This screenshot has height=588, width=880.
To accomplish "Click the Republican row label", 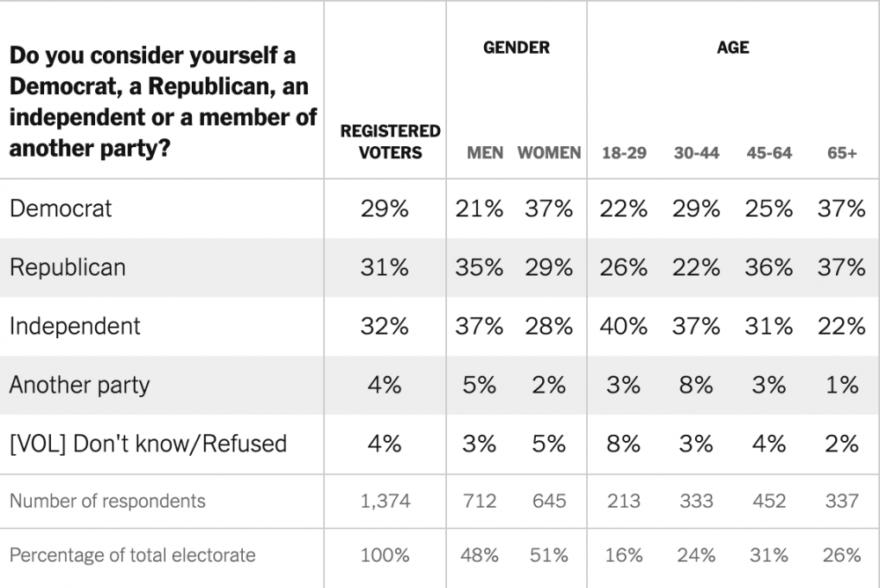I will (x=68, y=268).
